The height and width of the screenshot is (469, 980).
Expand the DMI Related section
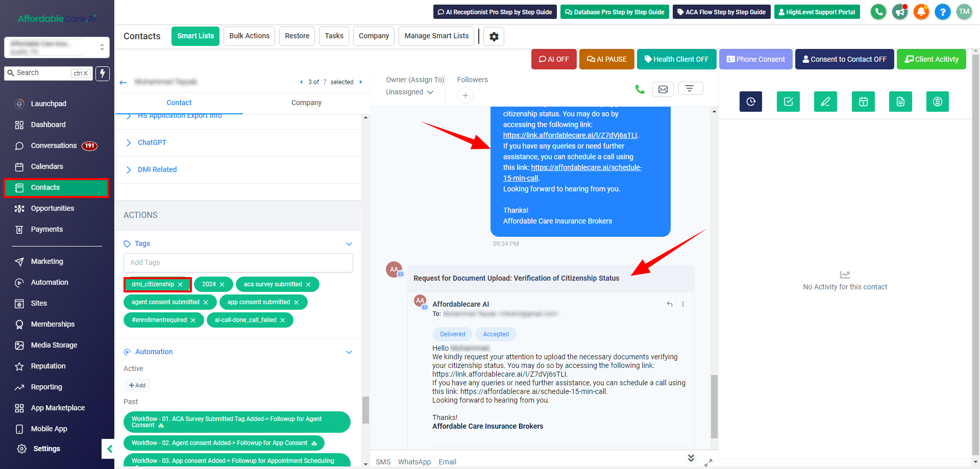[x=157, y=170]
